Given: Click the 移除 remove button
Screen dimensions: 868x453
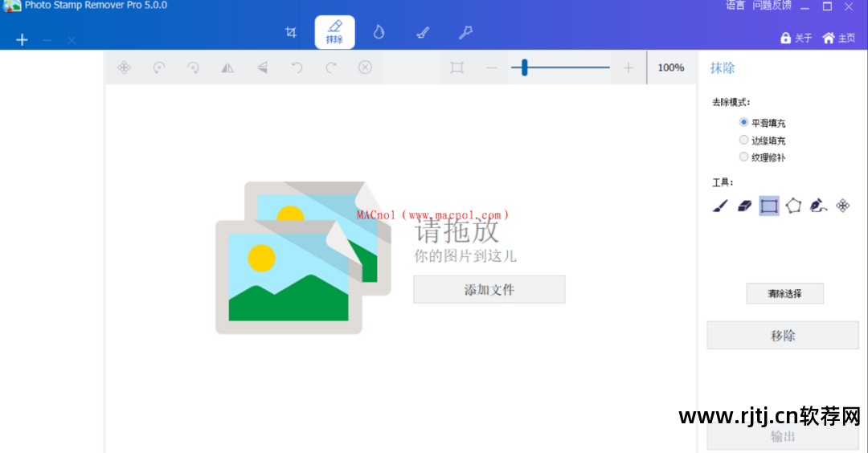Looking at the screenshot, I should (x=783, y=335).
